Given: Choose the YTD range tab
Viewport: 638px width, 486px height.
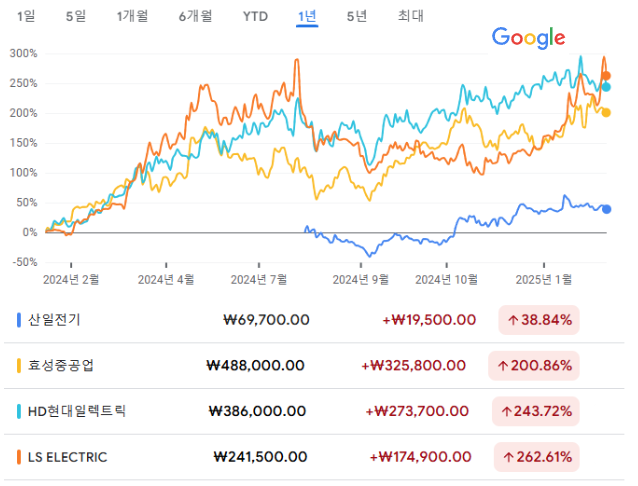Looking at the screenshot, I should click(x=255, y=16).
